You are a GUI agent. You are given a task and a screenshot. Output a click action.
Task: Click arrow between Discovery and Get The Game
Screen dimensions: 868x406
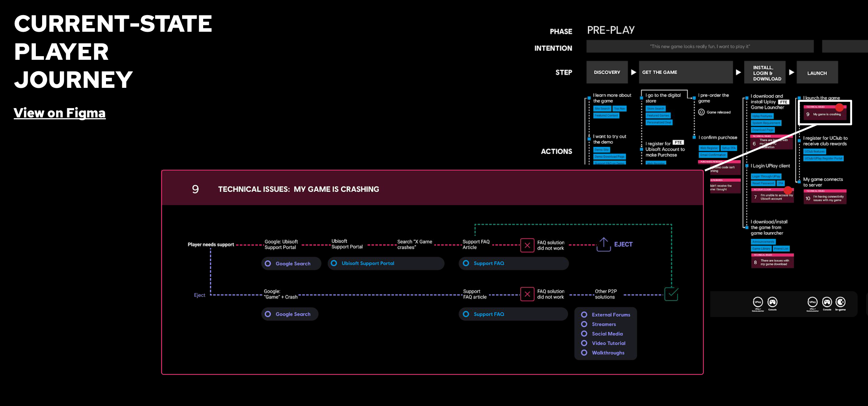[x=633, y=72]
